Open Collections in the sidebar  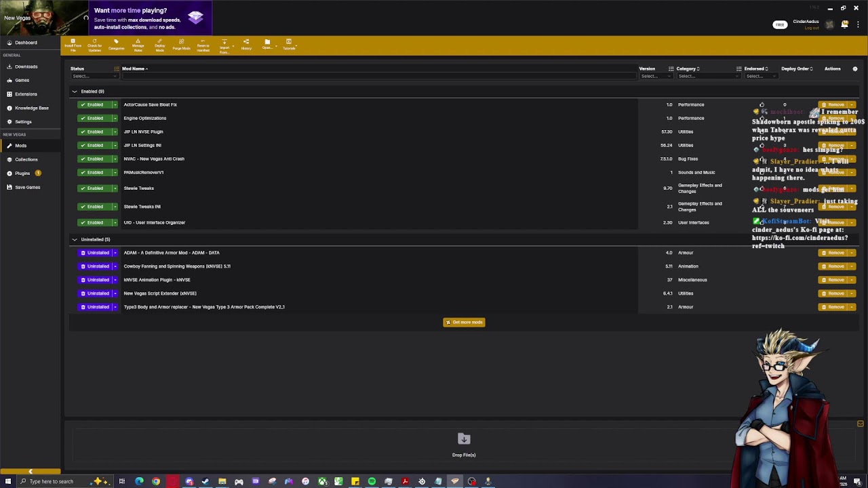pos(26,159)
